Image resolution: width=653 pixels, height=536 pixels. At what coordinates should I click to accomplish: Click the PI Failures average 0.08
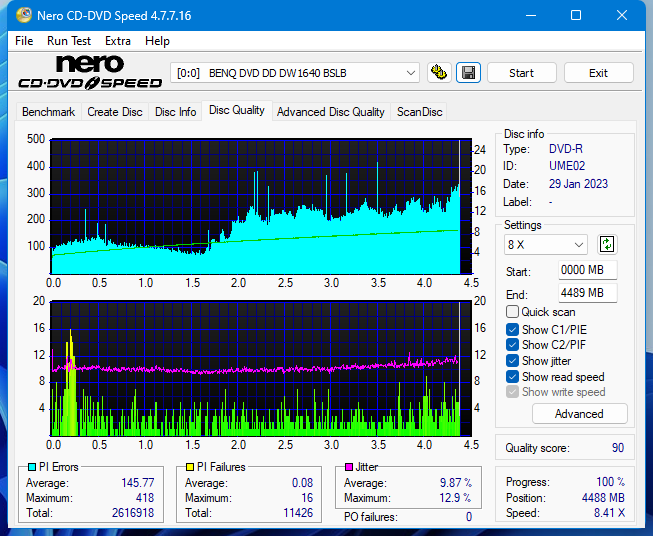click(302, 483)
